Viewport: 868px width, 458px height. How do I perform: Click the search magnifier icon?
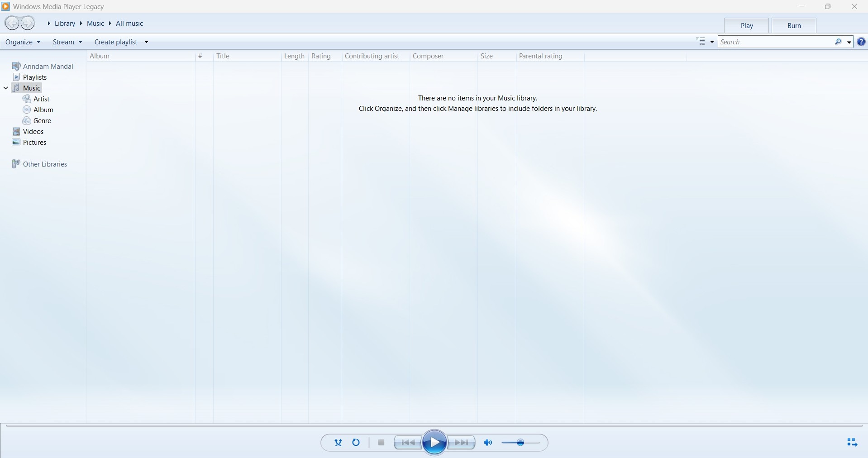[x=838, y=42]
